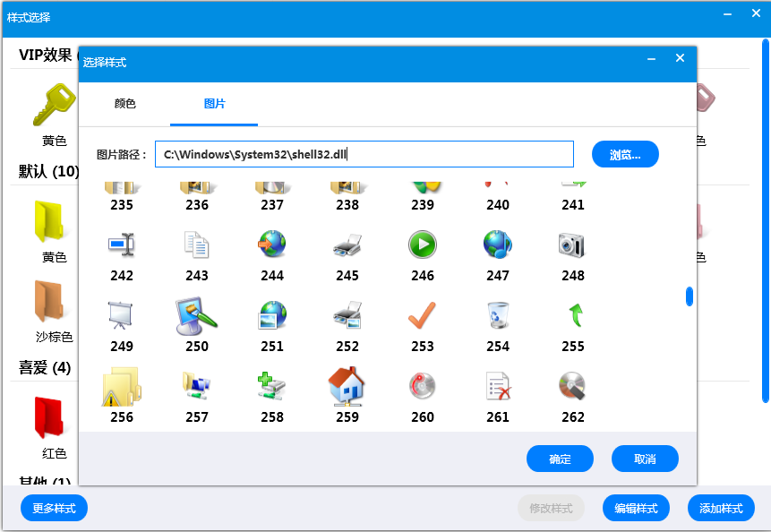Select the projector screen icon 249
This screenshot has height=532, width=771.
pos(122,315)
